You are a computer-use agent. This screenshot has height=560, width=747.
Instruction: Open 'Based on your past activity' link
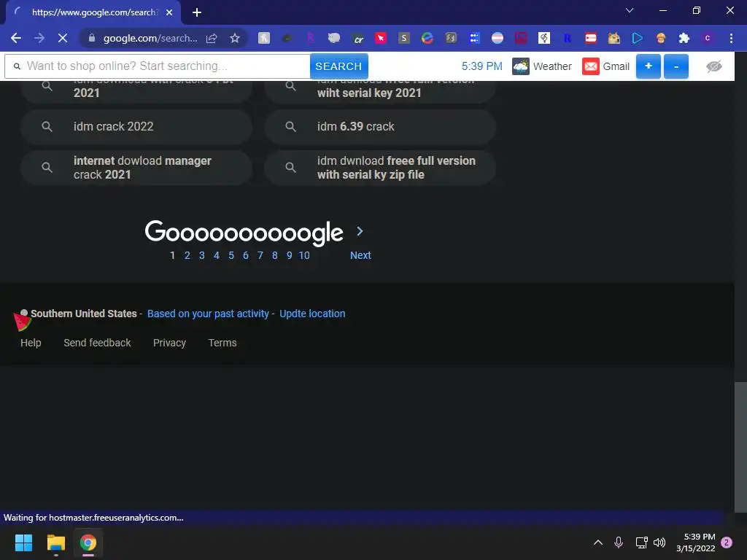208,314
